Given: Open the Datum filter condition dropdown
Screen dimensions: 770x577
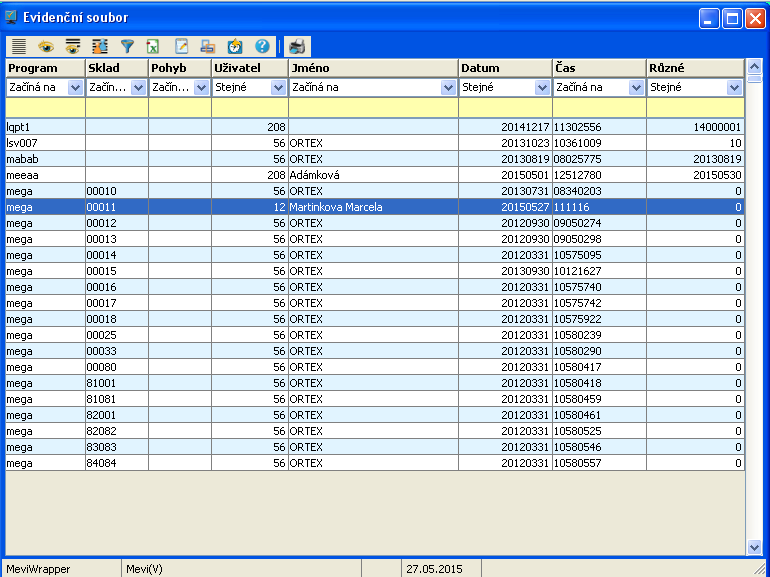Looking at the screenshot, I should click(542, 88).
